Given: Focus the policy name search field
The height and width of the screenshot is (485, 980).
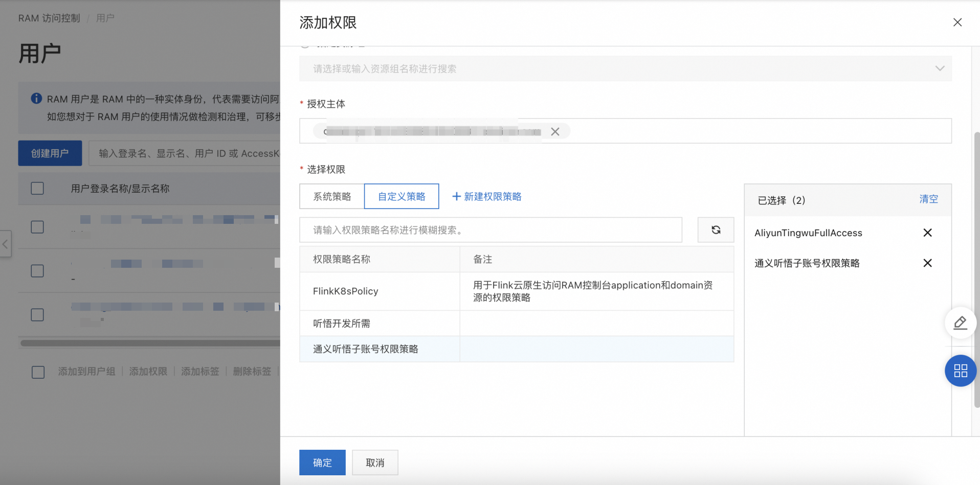Looking at the screenshot, I should (491, 230).
